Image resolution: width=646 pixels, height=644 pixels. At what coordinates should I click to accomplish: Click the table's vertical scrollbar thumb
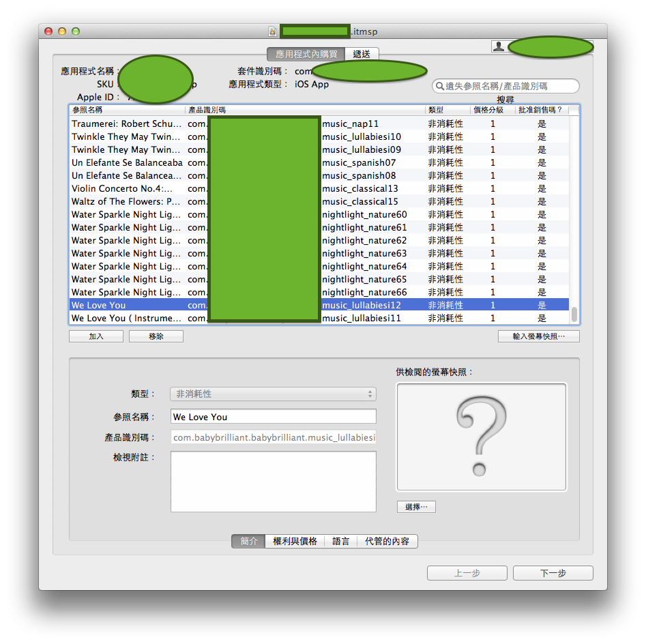click(574, 314)
